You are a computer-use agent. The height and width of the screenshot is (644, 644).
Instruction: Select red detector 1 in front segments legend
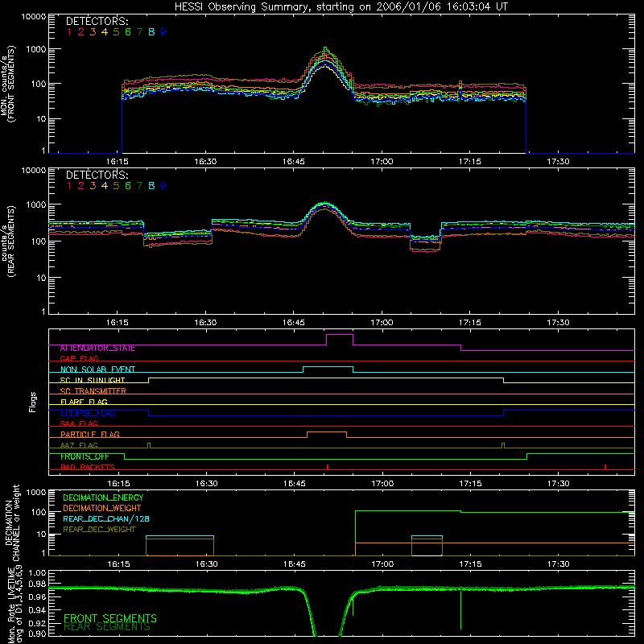click(69, 32)
